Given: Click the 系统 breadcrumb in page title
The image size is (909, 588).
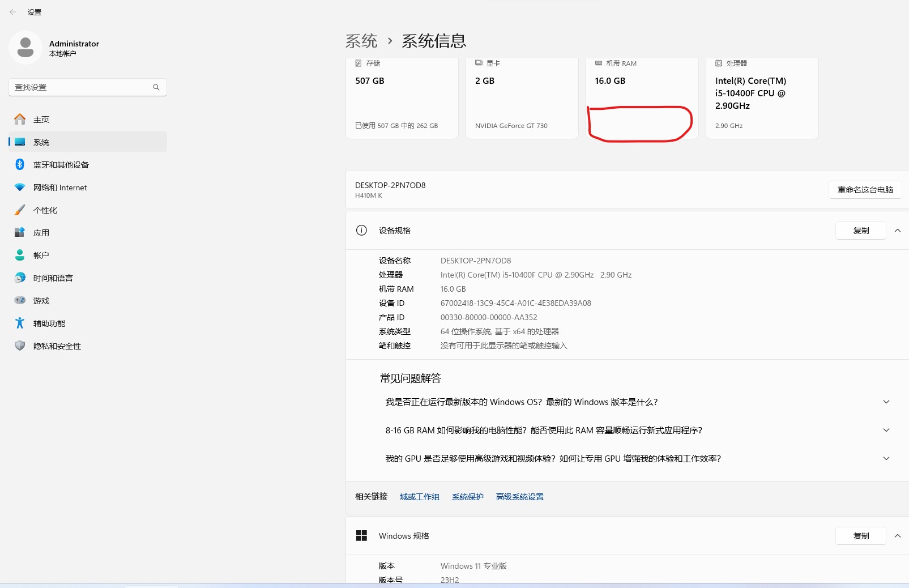Looking at the screenshot, I should [361, 41].
